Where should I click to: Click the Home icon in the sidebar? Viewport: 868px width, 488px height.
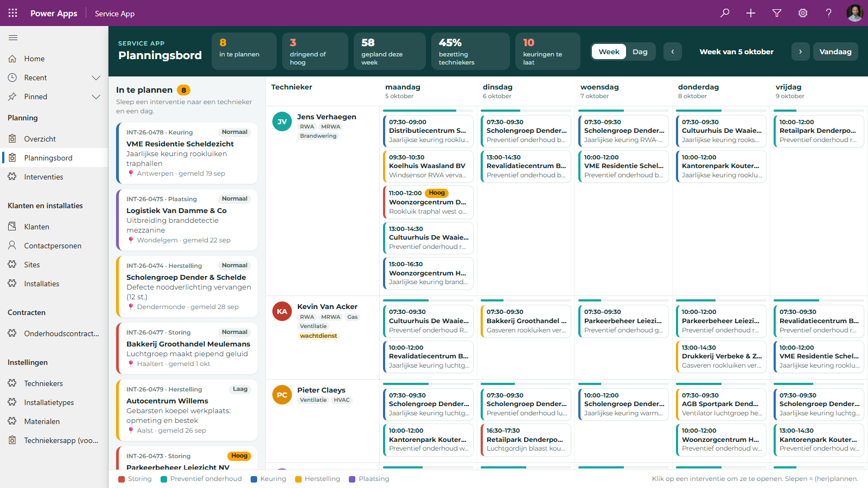(12, 59)
